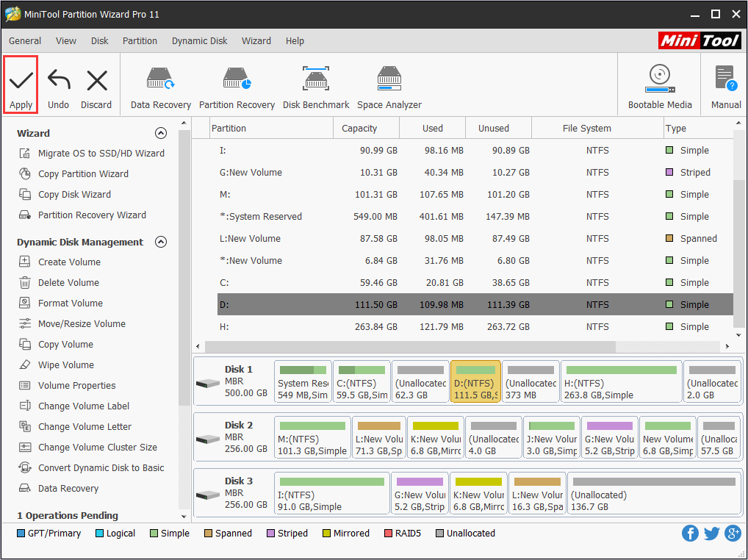Start the Copy Disk Wizard
This screenshot has height=560, width=748.
(75, 194)
